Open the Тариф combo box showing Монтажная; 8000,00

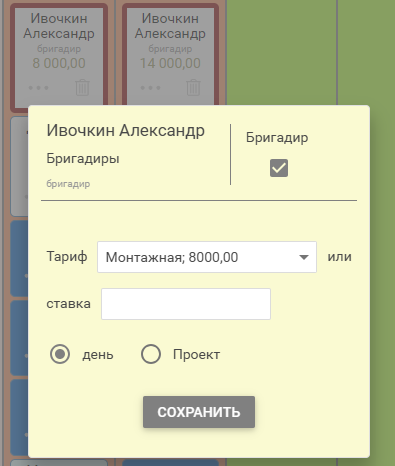[x=207, y=257]
